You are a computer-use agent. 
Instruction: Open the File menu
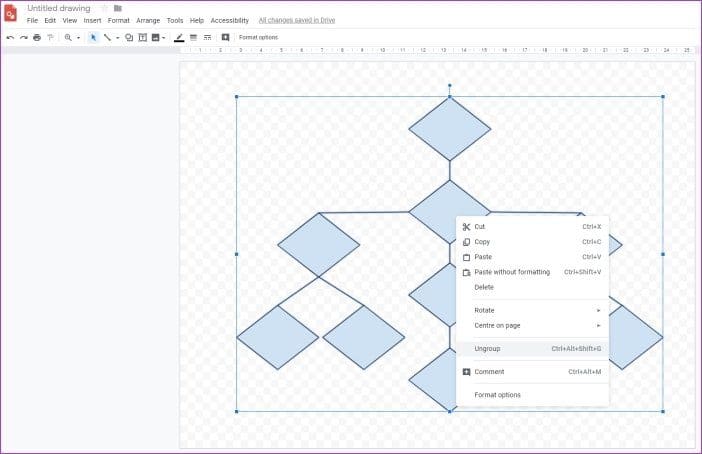[x=32, y=21]
